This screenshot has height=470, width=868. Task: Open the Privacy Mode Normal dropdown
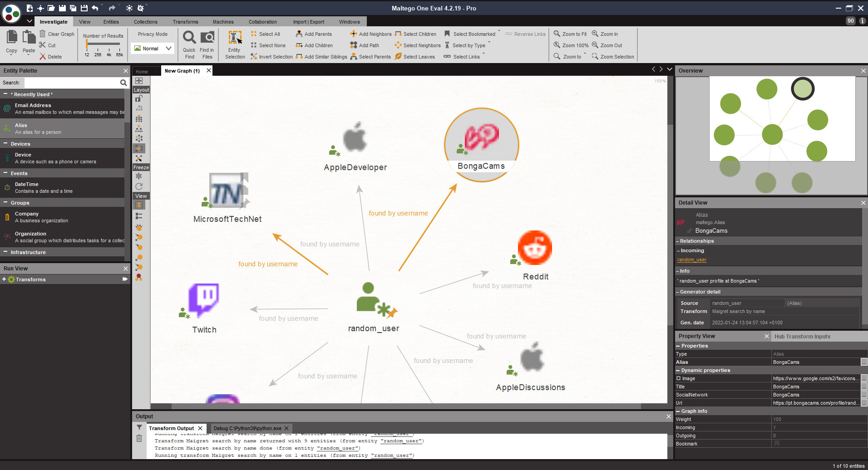pos(153,49)
